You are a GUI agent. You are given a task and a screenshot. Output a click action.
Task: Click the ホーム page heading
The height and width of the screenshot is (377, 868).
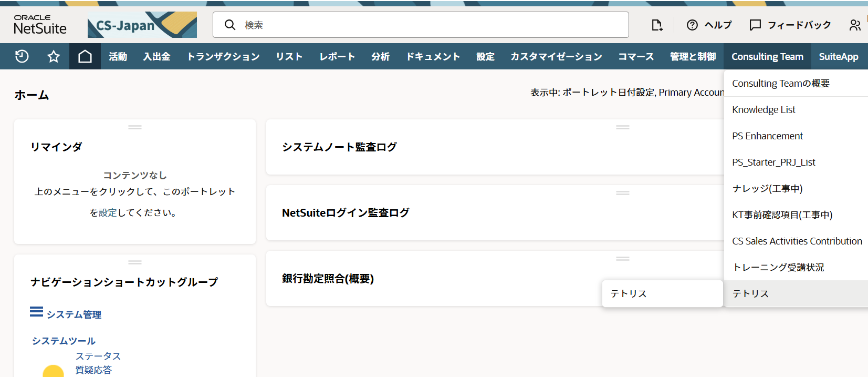32,95
